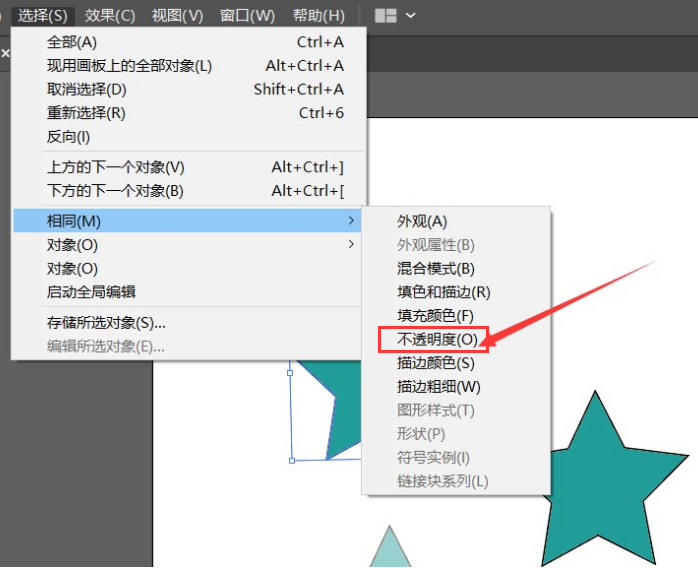Expand the arrange documents dropdown arrow

pos(411,16)
